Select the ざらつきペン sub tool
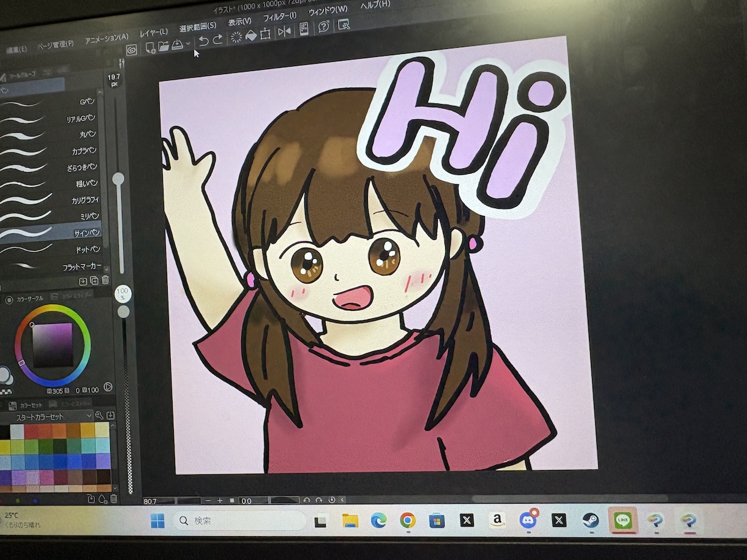Image resolution: width=747 pixels, height=560 pixels. click(x=50, y=167)
